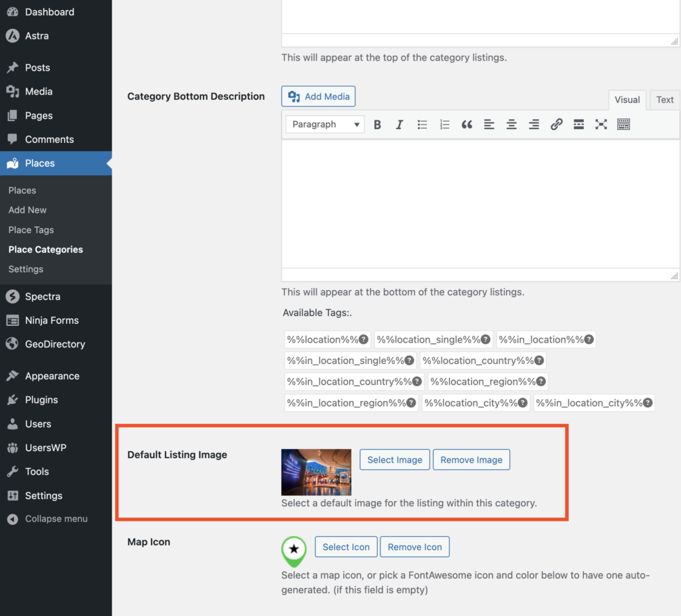This screenshot has height=616, width=681.
Task: Enable fullscreen editor mode
Action: coord(601,124)
